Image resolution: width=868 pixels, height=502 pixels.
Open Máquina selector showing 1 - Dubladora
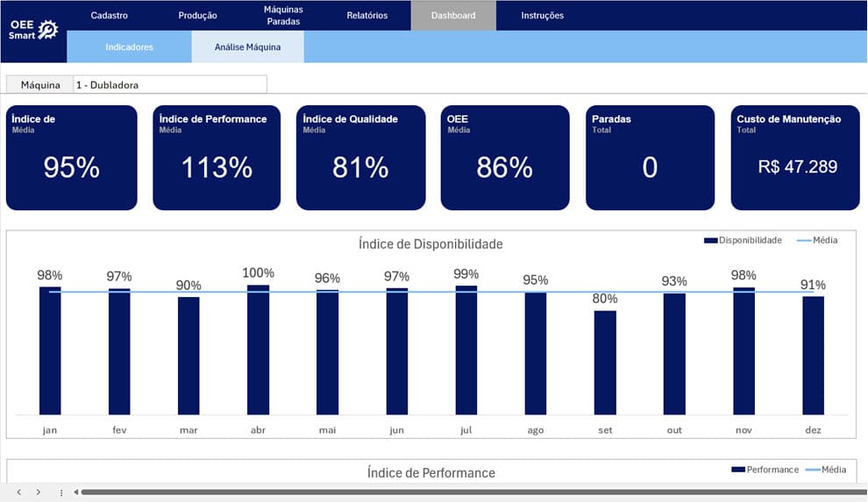coord(170,85)
